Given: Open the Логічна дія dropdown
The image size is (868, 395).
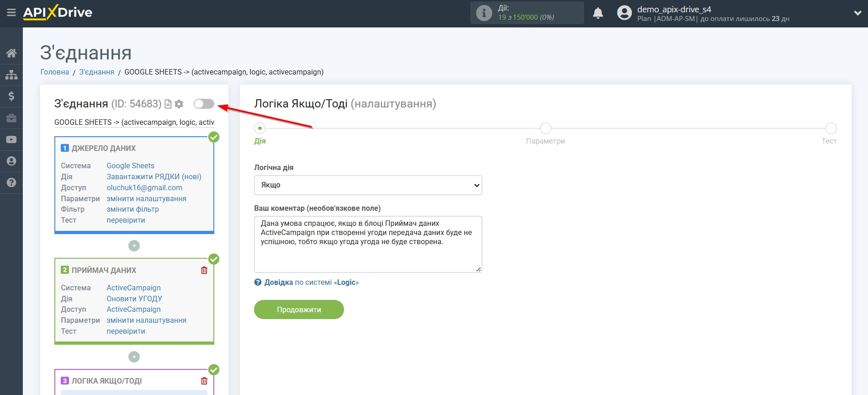Looking at the screenshot, I should click(368, 185).
